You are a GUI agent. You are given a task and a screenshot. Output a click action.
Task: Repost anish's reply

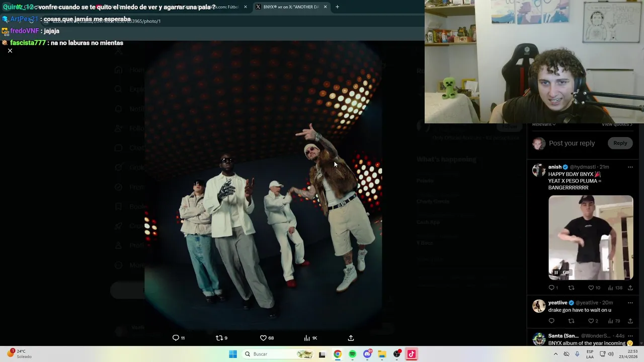571,288
